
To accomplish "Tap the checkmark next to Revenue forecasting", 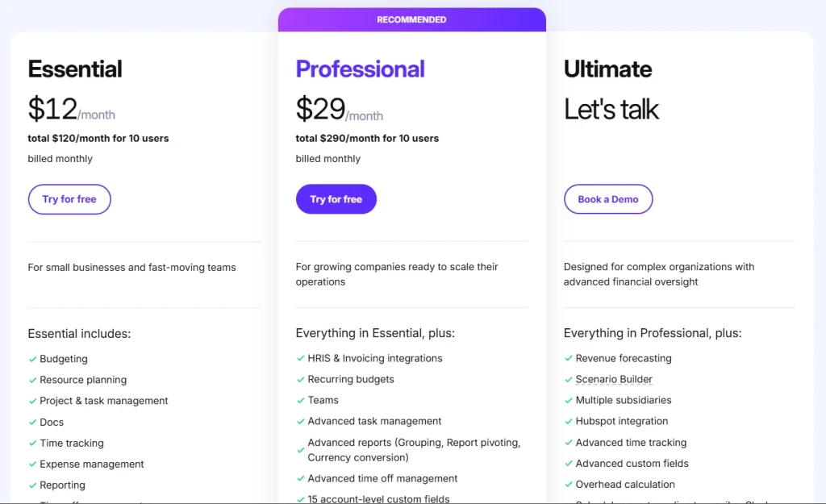I will tap(569, 358).
